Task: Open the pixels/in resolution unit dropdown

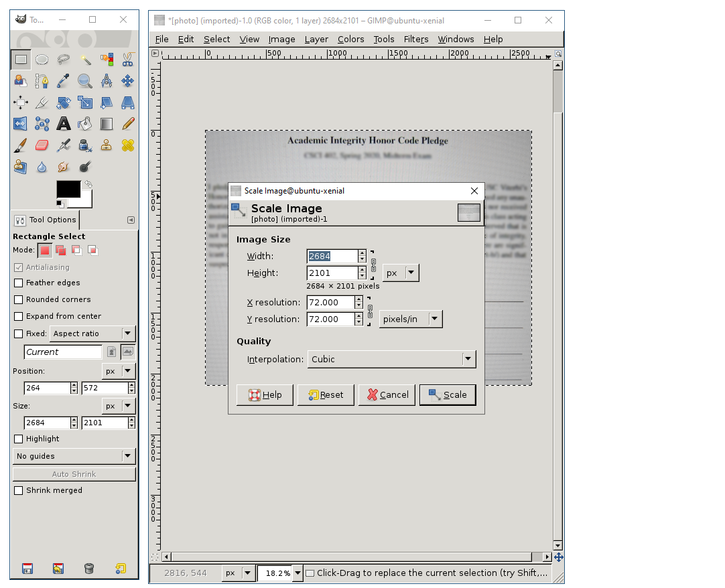Action: point(411,319)
